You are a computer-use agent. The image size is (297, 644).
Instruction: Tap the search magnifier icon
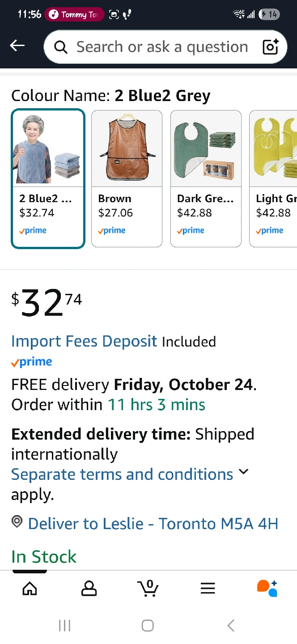pyautogui.click(x=60, y=47)
